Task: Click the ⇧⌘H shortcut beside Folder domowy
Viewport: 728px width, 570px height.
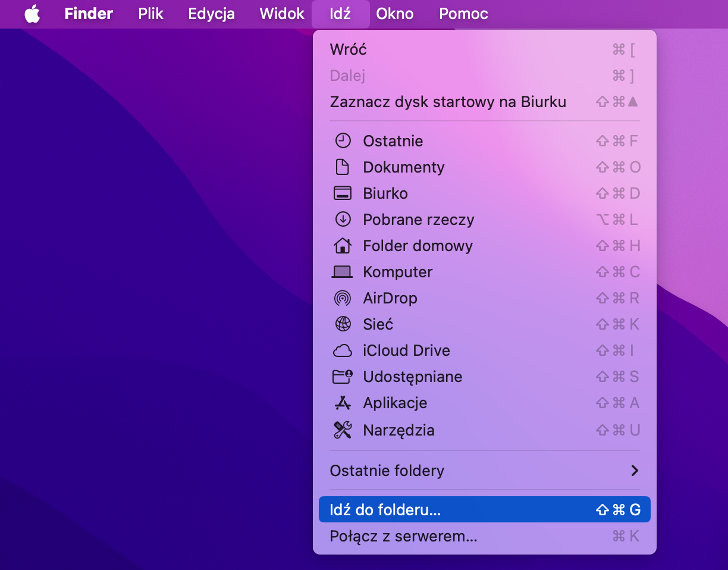Action: 618,246
